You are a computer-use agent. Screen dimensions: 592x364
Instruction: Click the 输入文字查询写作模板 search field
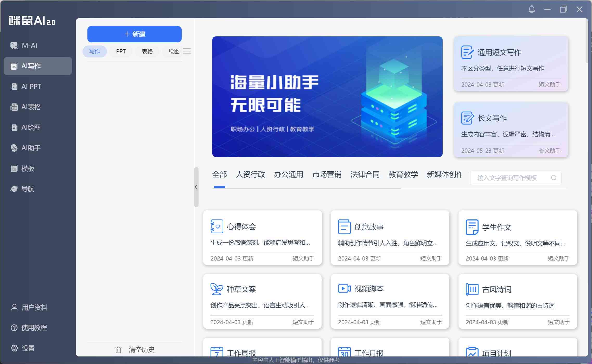point(516,178)
